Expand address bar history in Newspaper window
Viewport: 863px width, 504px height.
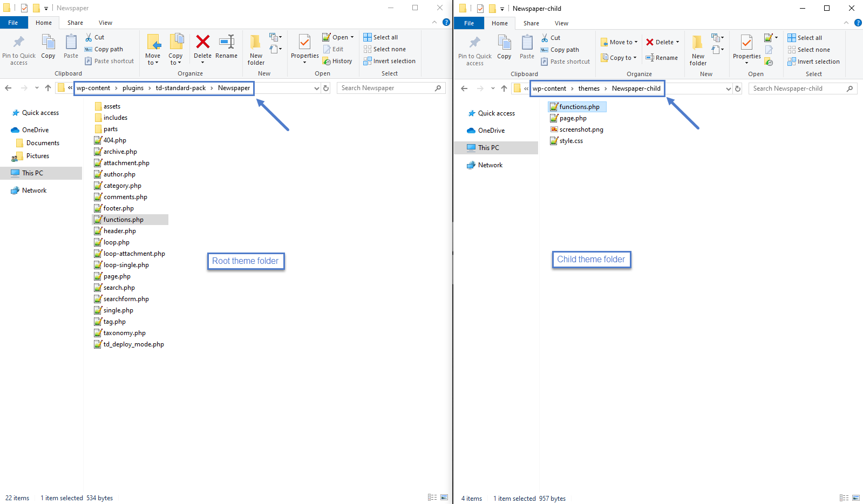[316, 88]
